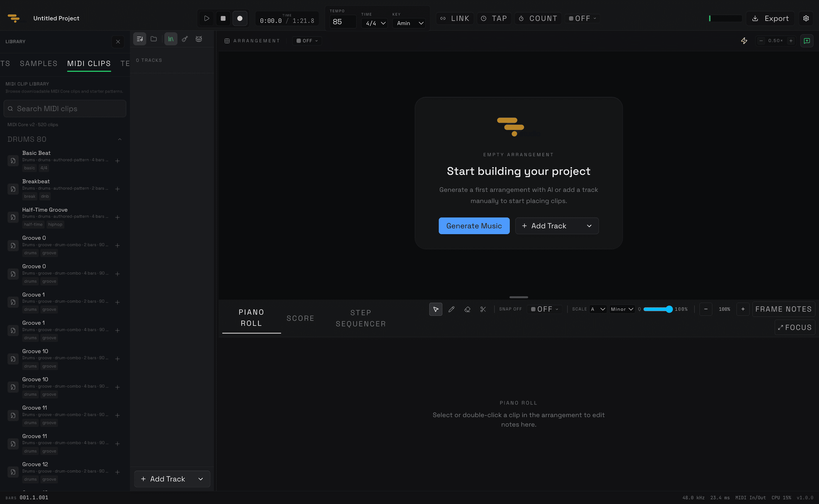Toggle the green library icon

coord(171,39)
